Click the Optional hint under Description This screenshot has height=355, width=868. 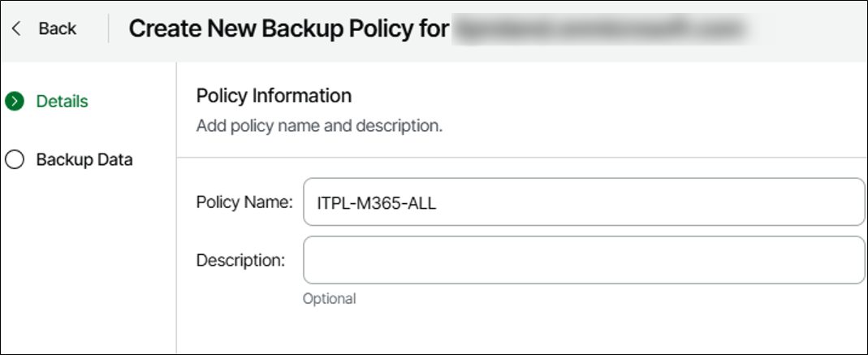click(329, 299)
